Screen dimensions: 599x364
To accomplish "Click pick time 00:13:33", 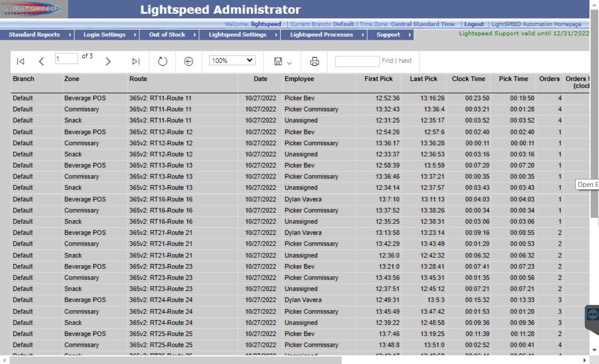I will tap(522, 300).
